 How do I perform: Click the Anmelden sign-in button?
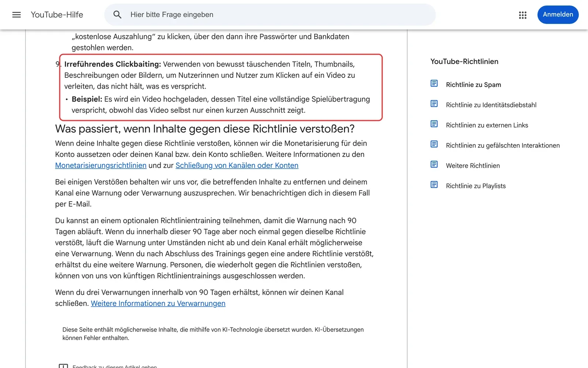pos(558,15)
